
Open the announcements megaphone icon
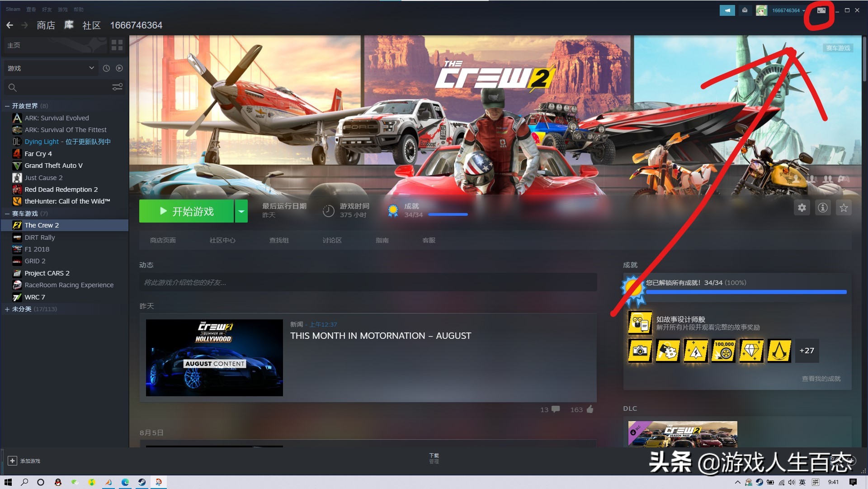[727, 10]
